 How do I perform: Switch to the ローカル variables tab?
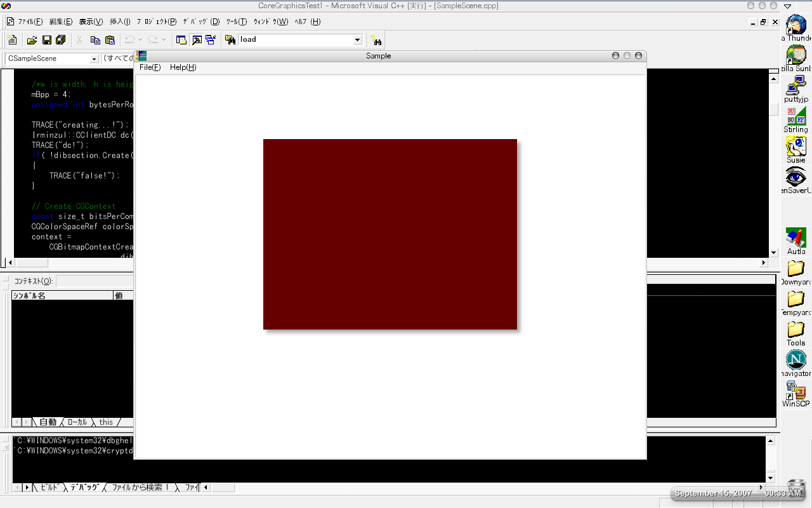tap(77, 422)
